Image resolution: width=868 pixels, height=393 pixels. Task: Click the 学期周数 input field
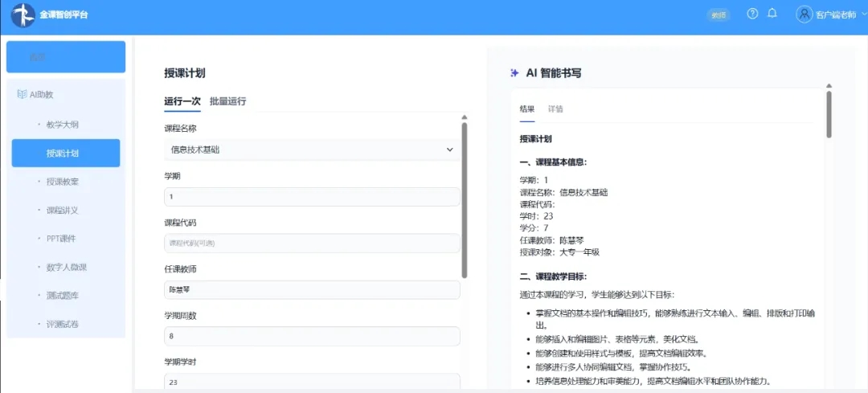tap(312, 336)
